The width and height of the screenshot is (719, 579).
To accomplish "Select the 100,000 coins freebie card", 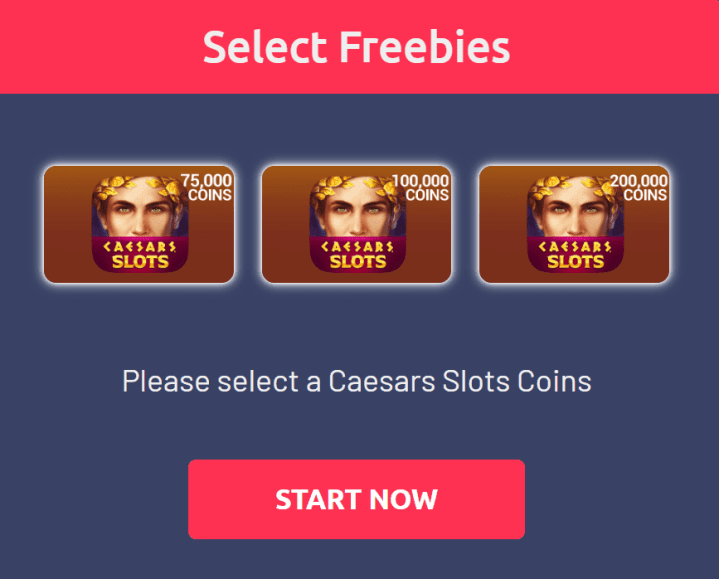I will (356, 224).
